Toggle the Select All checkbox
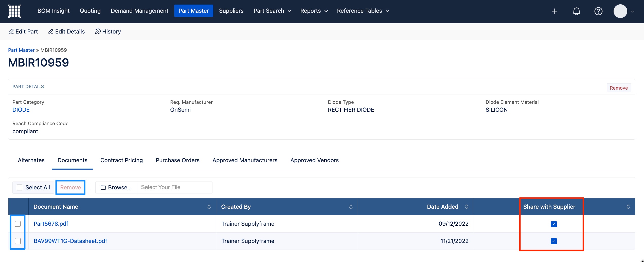644x262 pixels. point(20,187)
